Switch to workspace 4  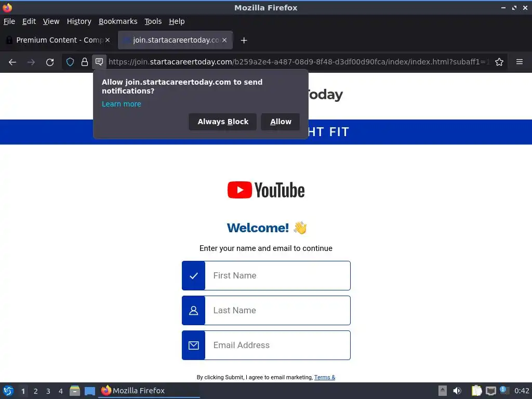(61, 391)
